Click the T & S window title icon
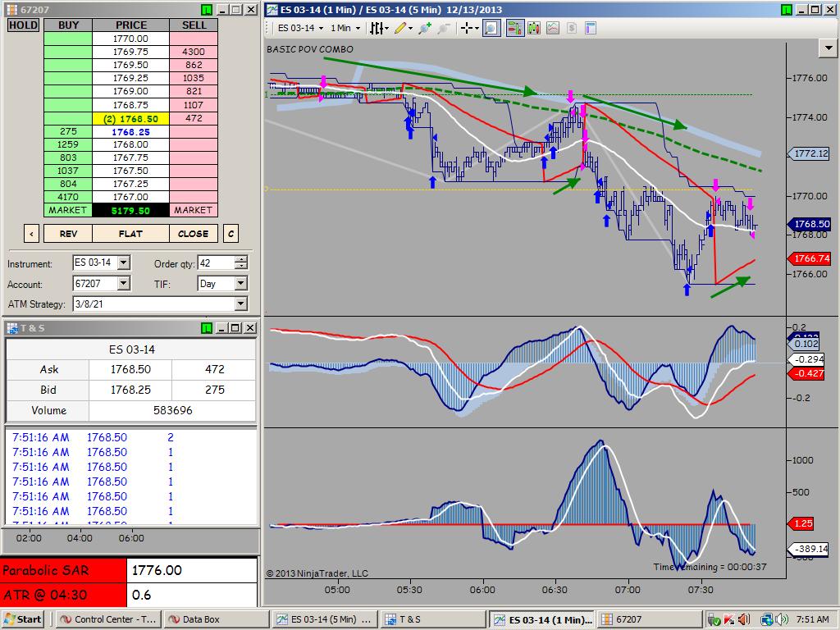The image size is (840, 630). click(11, 328)
